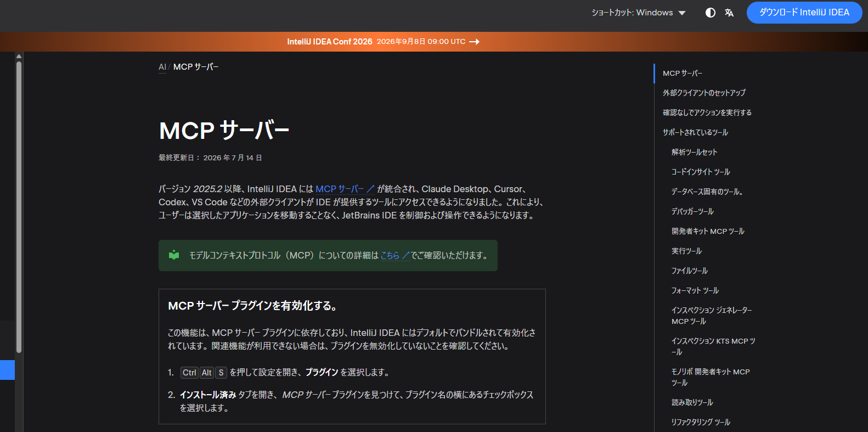Jump to モノリポ 開発者キット MCP ツール
Screen dimensions: 868x432
711,378
